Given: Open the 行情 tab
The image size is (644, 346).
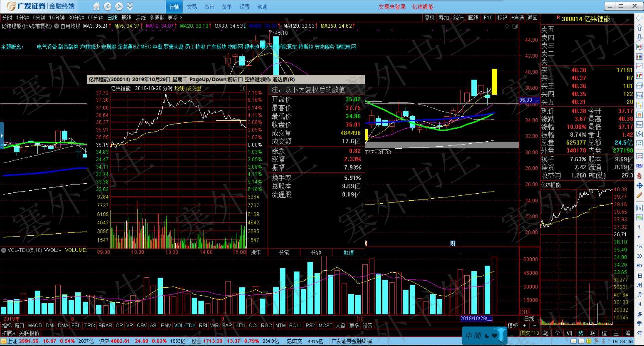Looking at the screenshot, I should (174, 7).
